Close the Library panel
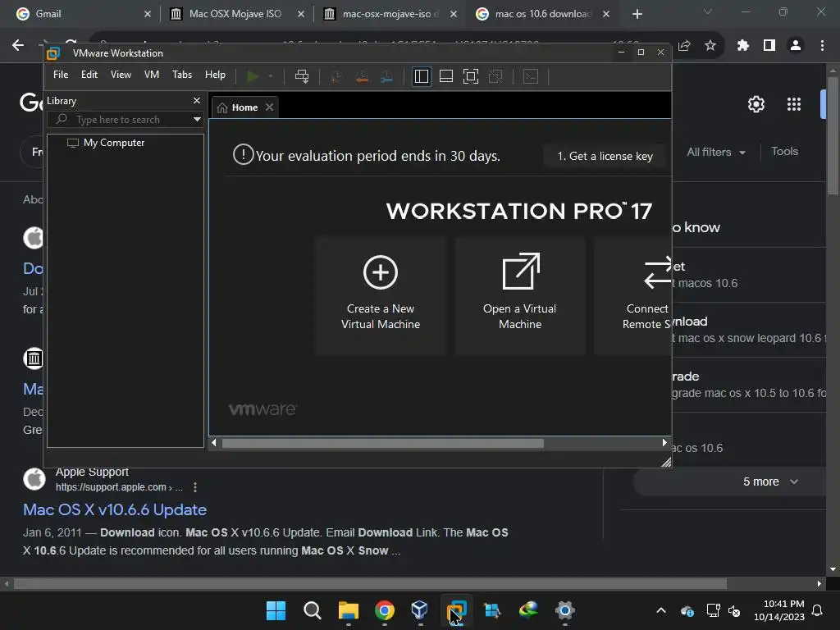This screenshot has height=630, width=840. coord(197,101)
